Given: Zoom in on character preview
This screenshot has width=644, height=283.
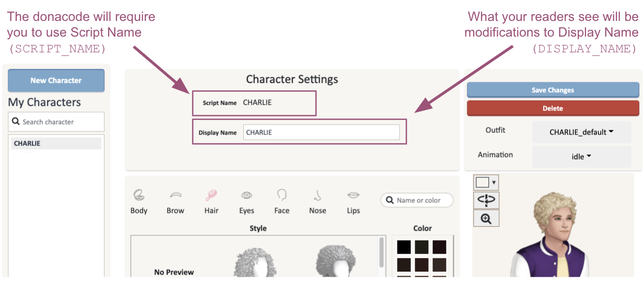Looking at the screenshot, I should click(486, 218).
